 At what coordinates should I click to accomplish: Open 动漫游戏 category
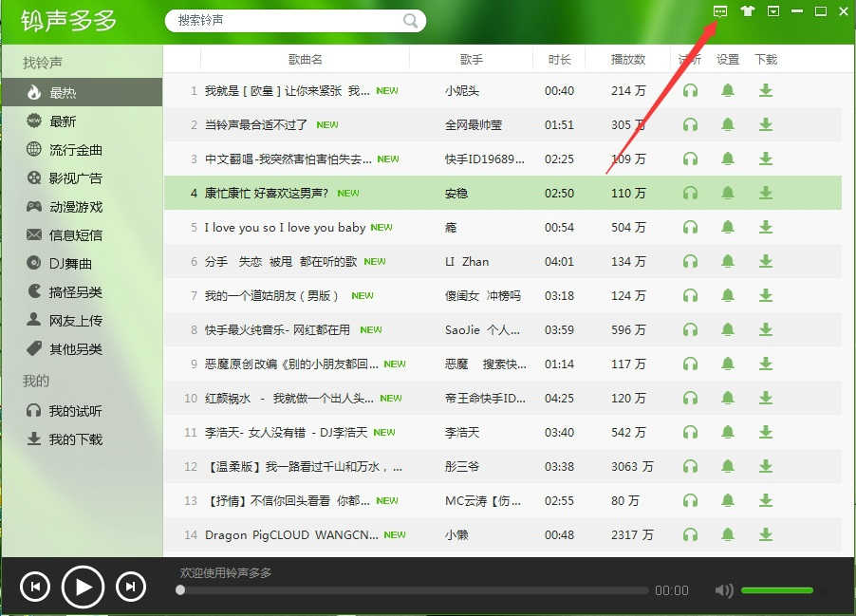pyautogui.click(x=82, y=206)
